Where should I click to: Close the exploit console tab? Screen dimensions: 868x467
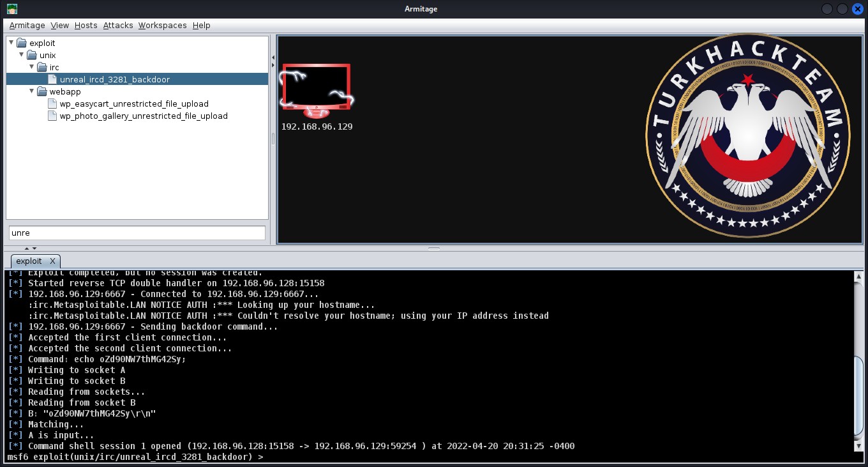[52, 261]
